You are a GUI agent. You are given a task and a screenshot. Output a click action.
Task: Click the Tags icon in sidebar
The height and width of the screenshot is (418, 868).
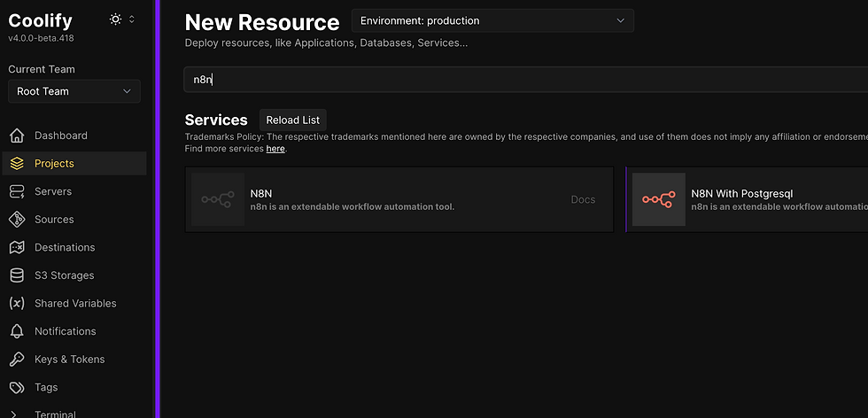tap(17, 387)
